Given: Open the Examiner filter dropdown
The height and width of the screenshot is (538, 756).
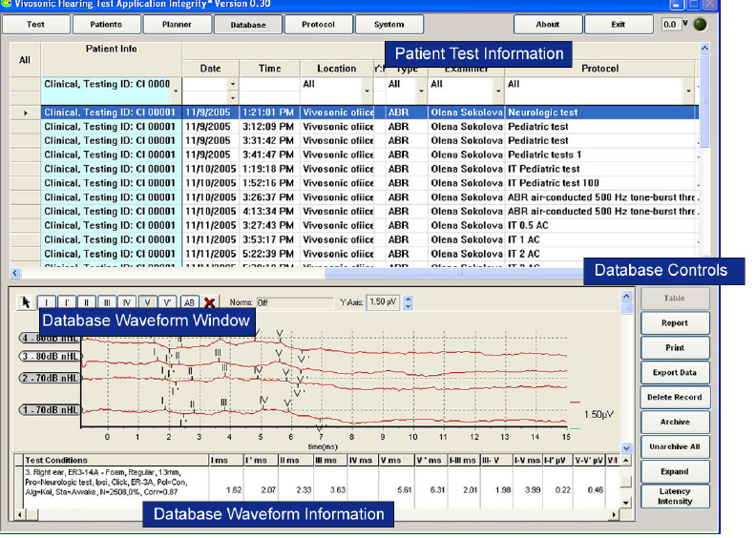Looking at the screenshot, I should point(498,91).
